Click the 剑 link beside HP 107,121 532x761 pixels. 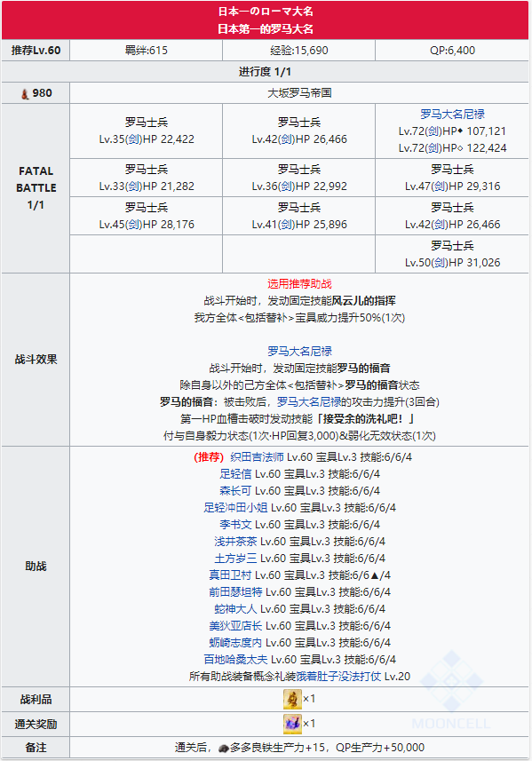pyautogui.click(x=434, y=131)
